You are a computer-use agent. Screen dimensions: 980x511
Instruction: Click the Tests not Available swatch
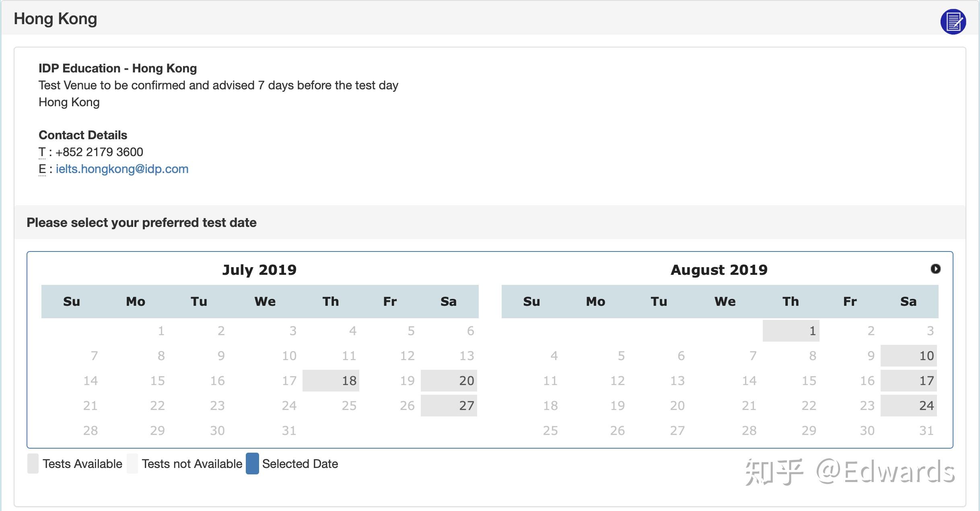[x=132, y=464]
